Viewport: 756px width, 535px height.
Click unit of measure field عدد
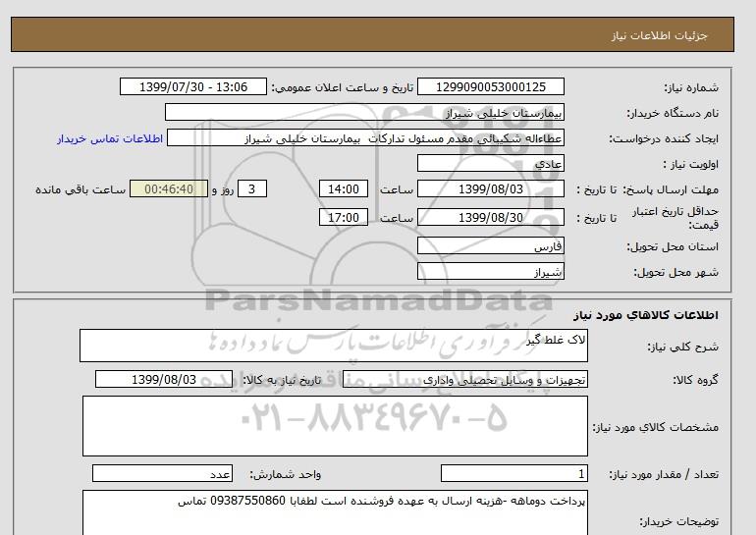tap(162, 473)
